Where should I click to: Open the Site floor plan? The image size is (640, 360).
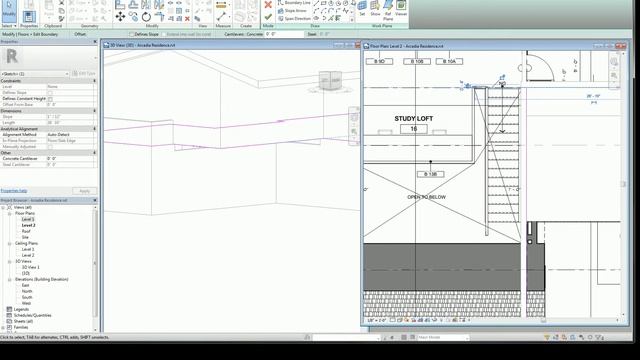coord(25,237)
